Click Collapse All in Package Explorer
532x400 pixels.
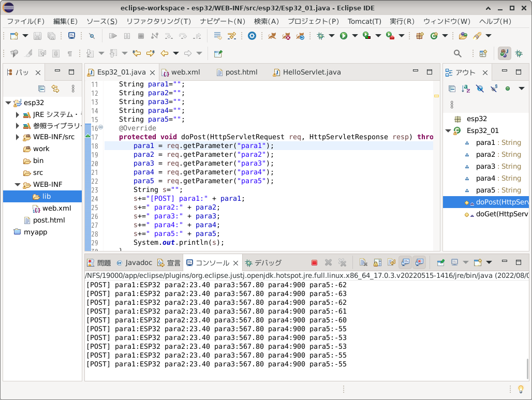42,88
